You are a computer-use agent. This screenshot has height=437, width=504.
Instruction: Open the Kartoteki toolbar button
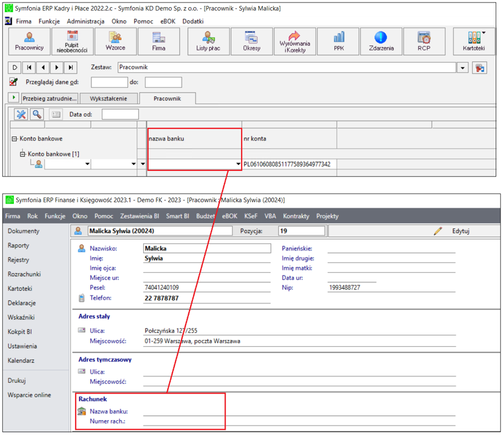pos(474,42)
